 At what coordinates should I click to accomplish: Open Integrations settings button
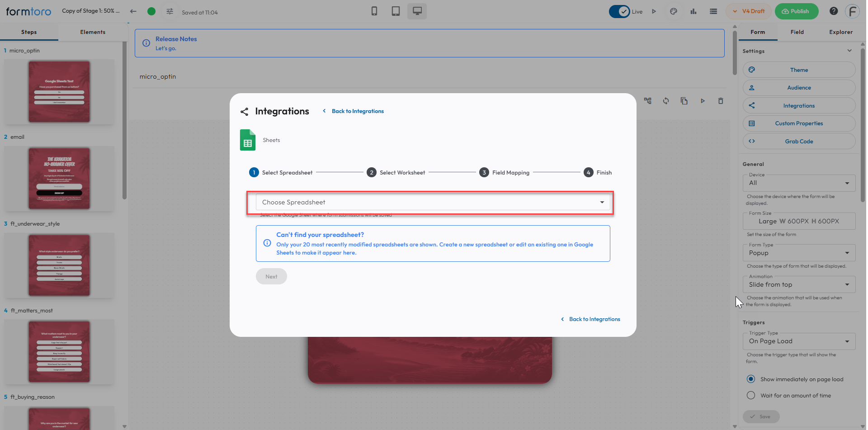tap(799, 105)
